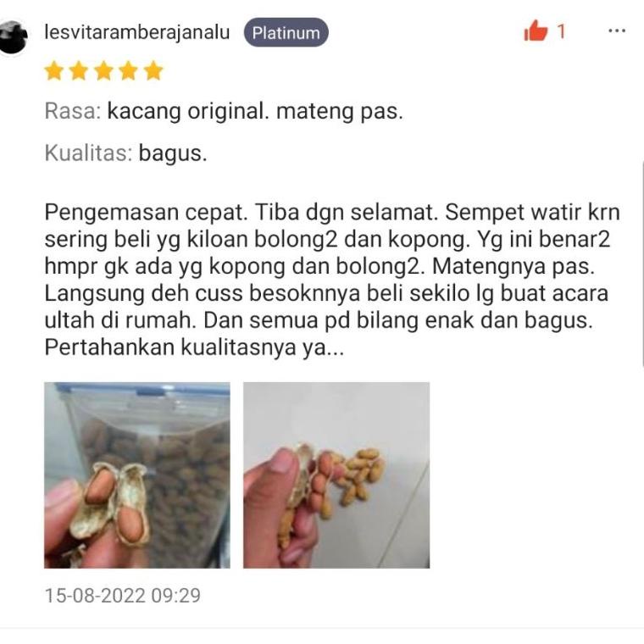Screen dimensions: 644x644
Task: Open photo of hand holding peanuts
Action: point(336,475)
